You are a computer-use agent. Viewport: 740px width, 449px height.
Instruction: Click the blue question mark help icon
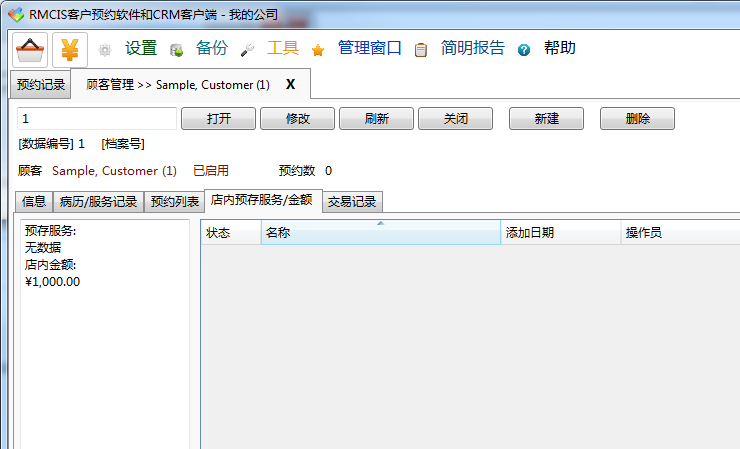[x=524, y=50]
